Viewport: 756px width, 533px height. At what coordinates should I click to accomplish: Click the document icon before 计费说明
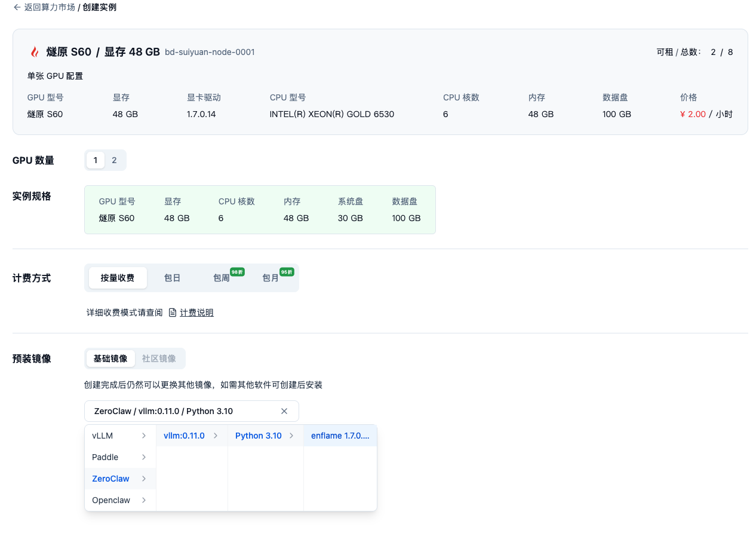173,313
